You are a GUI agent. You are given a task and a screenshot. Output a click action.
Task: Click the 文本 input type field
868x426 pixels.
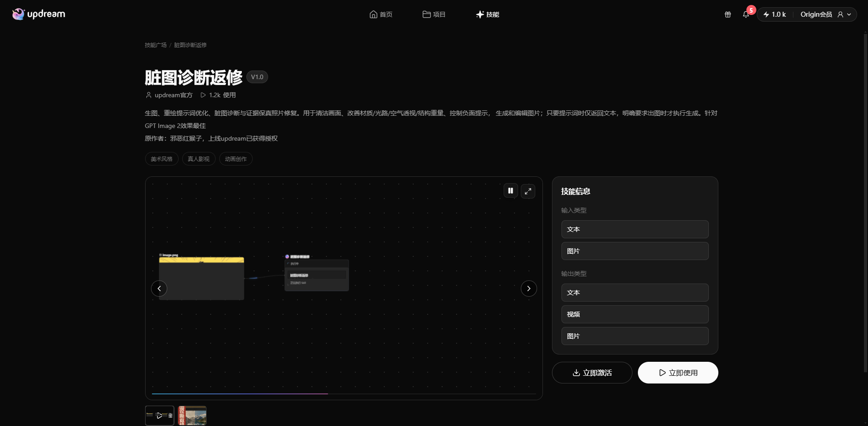click(x=635, y=229)
